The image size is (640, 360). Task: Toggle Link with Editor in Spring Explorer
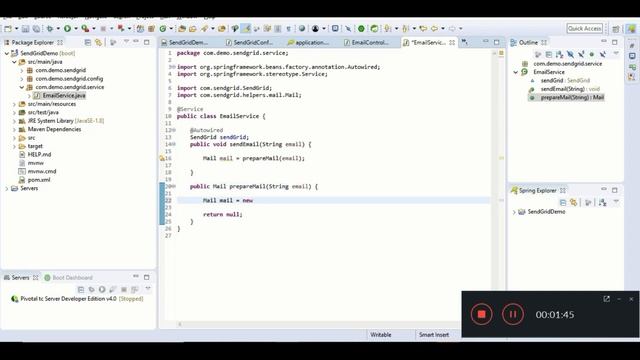pyautogui.click(x=573, y=202)
